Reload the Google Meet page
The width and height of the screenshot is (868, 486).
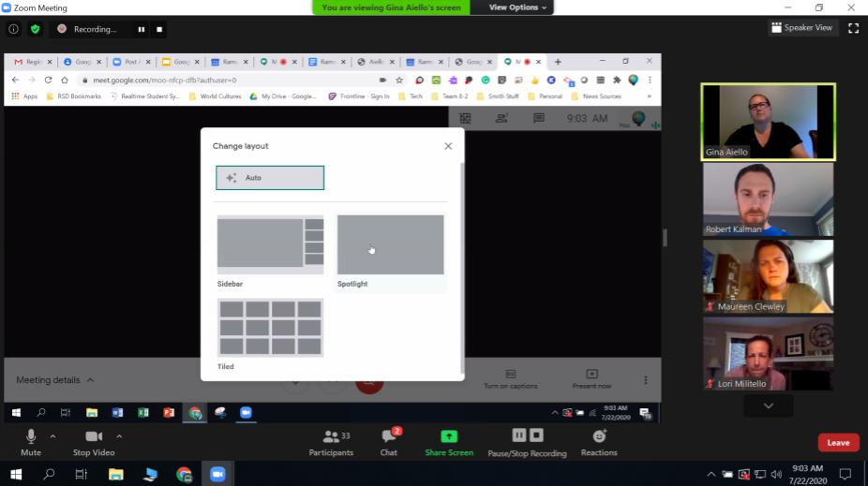(48, 81)
